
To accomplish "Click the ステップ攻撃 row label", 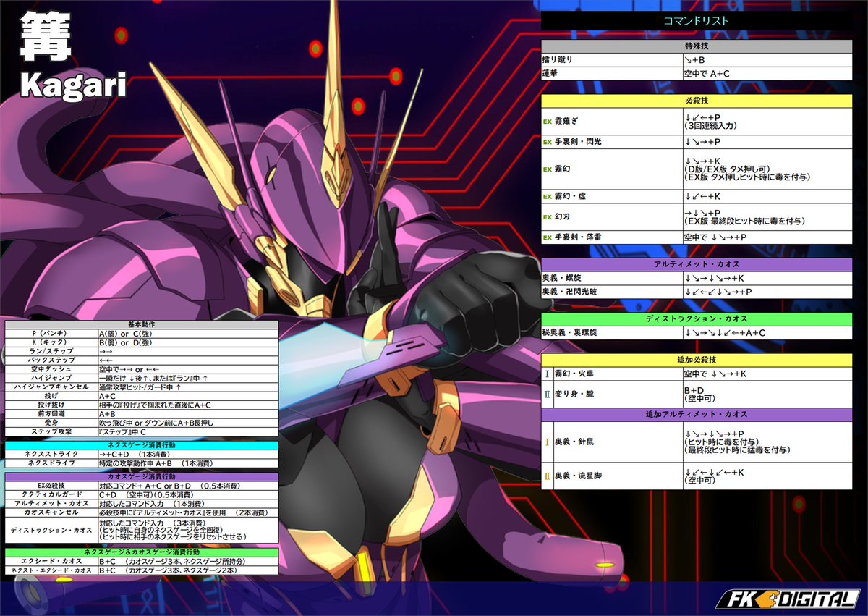I will (51, 431).
